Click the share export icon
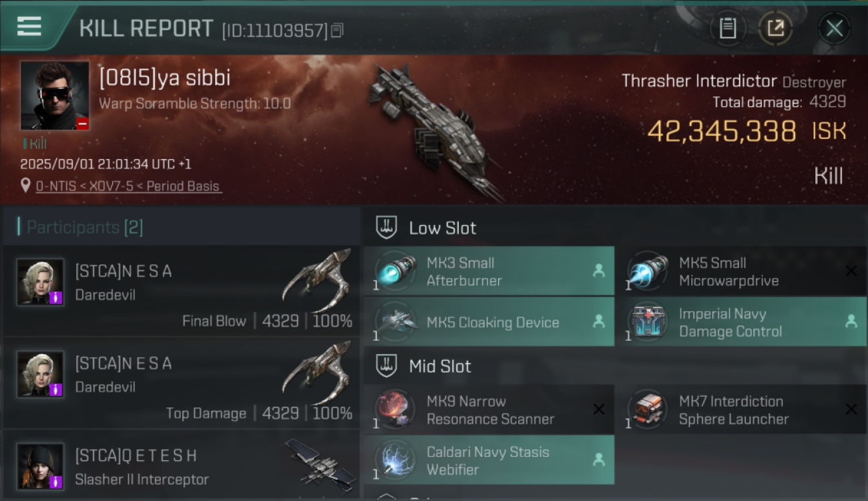 coord(776,28)
